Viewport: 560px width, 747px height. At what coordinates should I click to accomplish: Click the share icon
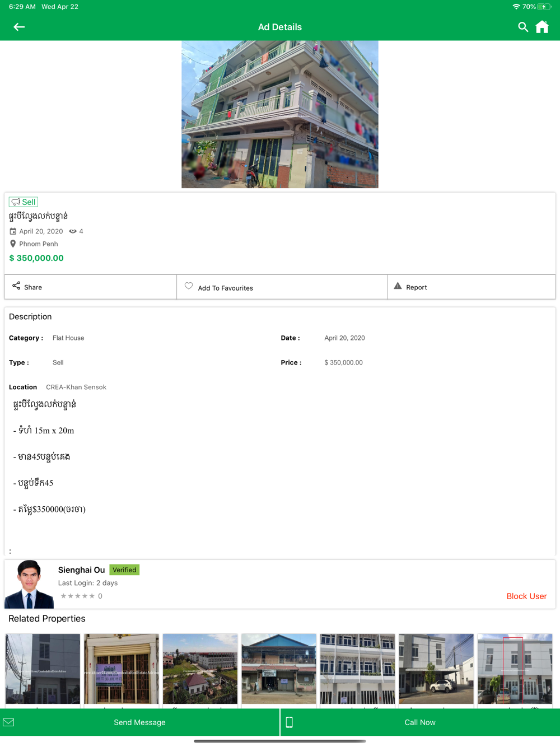click(x=16, y=286)
